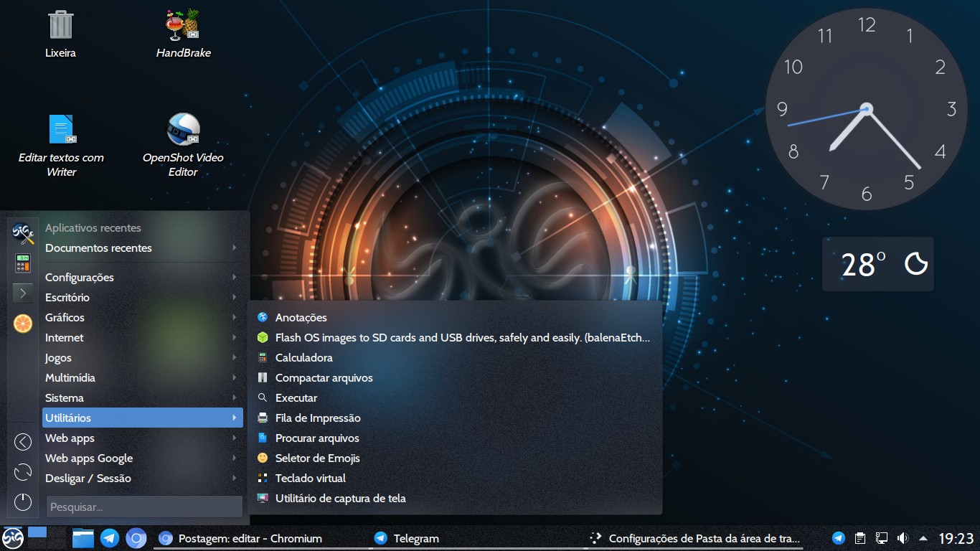Launch Editar textos com Writer
Image resolution: width=980 pixels, height=551 pixels.
pyautogui.click(x=61, y=129)
